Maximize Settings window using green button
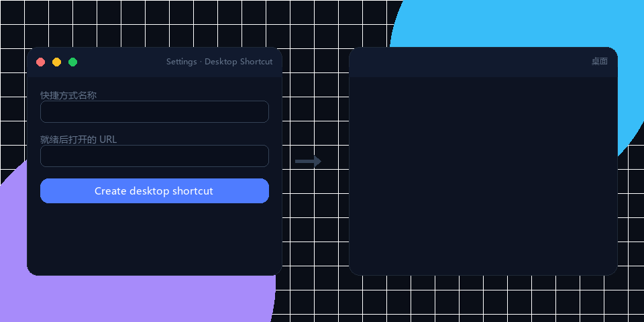This screenshot has width=644, height=322. (x=72, y=62)
